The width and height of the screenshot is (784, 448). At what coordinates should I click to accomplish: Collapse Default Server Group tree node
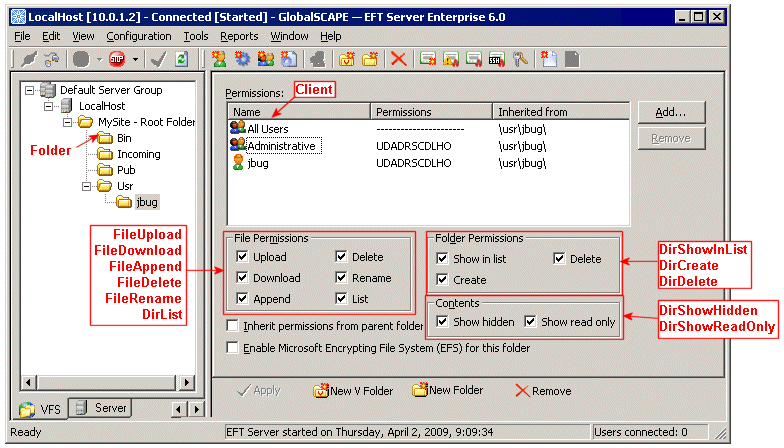30,90
